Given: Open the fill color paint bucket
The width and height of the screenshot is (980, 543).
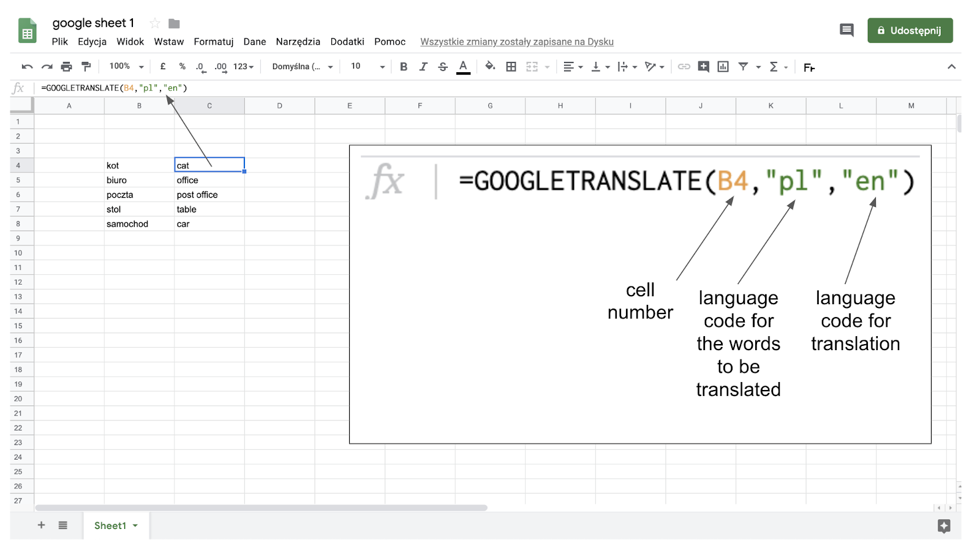Looking at the screenshot, I should coord(490,66).
